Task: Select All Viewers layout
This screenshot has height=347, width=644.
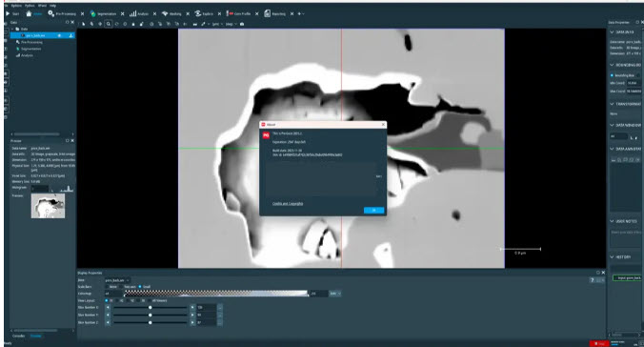Action: [x=158, y=300]
